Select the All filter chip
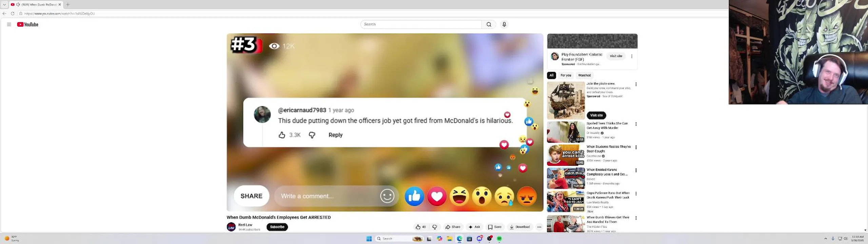Viewport: 868px width, 244px height. click(551, 75)
